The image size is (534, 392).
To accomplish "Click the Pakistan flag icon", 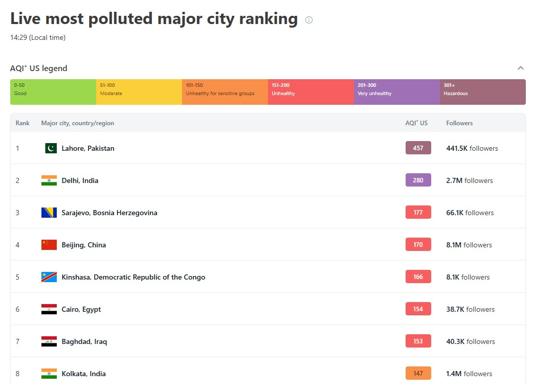I will pyautogui.click(x=51, y=148).
